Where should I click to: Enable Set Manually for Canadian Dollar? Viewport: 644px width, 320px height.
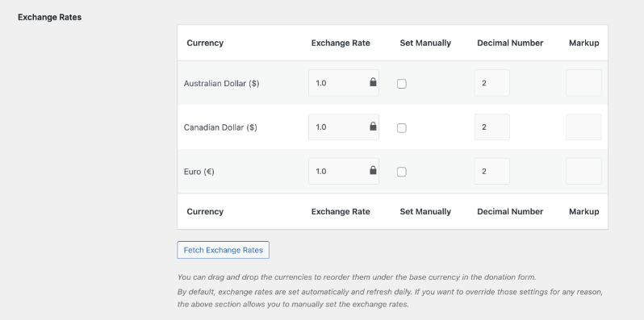[402, 128]
